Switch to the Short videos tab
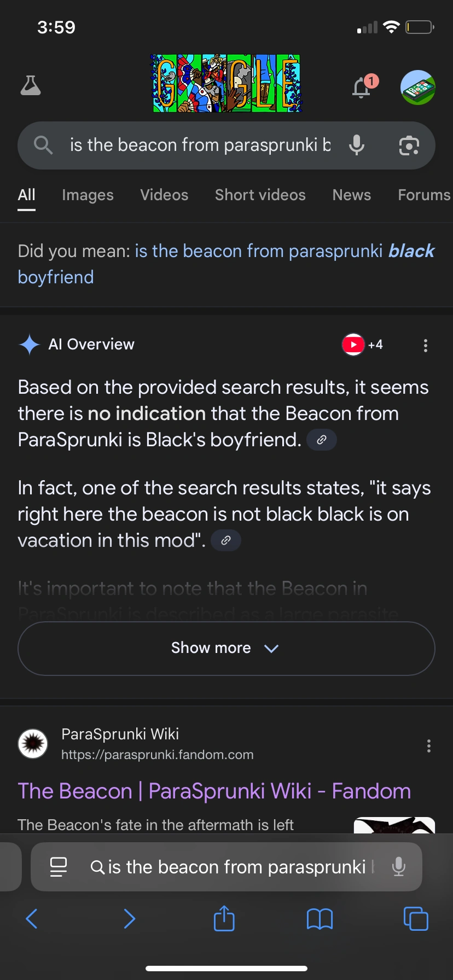The width and height of the screenshot is (453, 980). pos(260,195)
